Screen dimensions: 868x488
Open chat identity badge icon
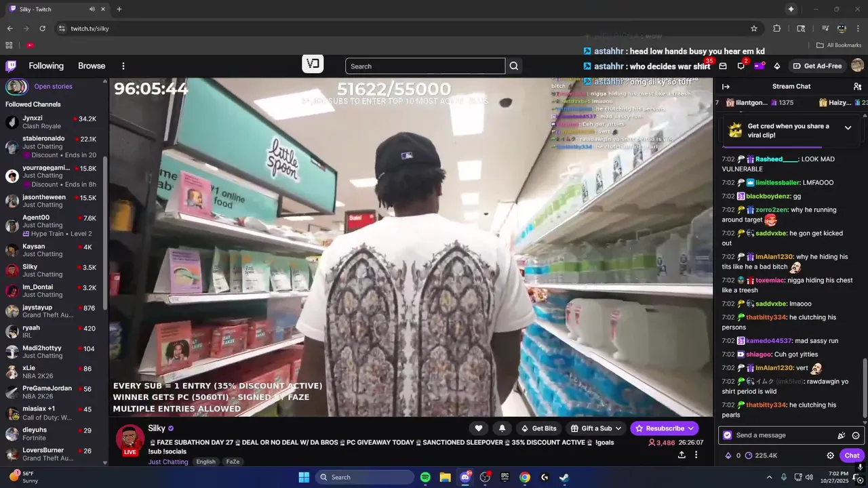tap(728, 435)
